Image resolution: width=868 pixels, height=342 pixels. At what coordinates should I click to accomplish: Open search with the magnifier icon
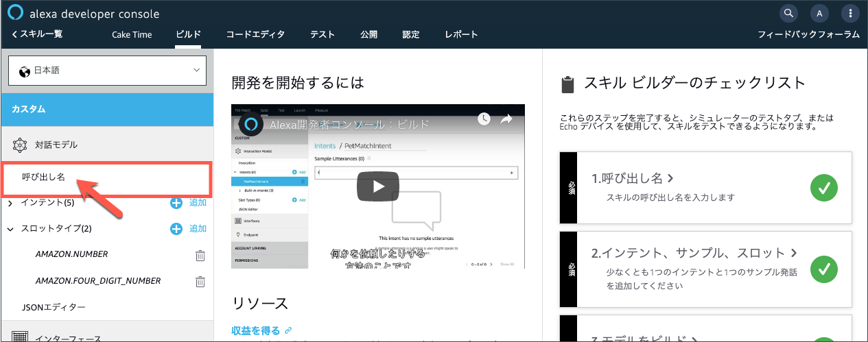tap(789, 13)
